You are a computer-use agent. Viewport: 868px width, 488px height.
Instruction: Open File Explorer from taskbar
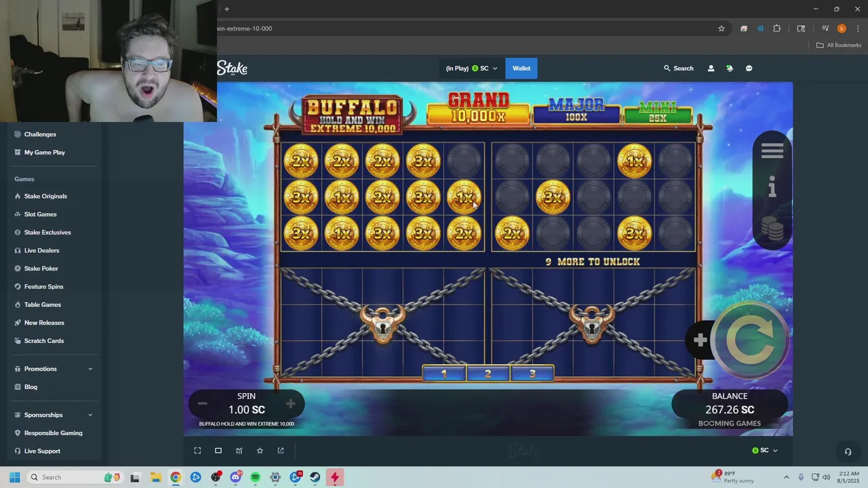155,477
